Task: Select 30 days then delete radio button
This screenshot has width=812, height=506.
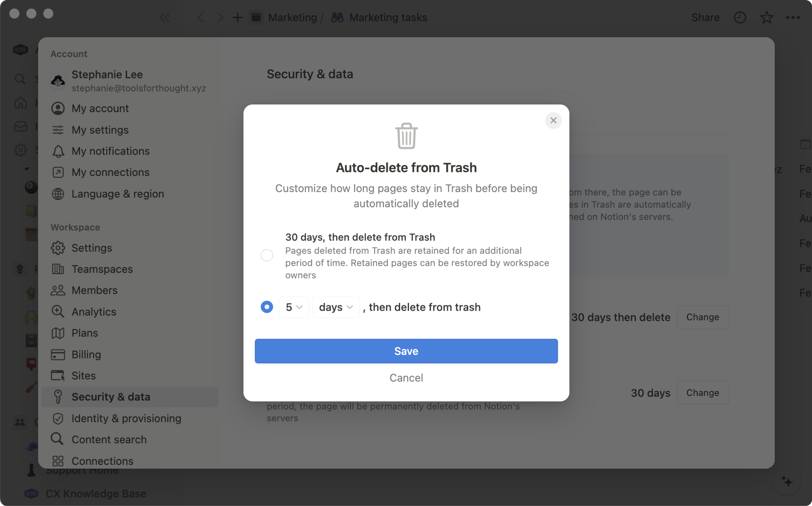Action: click(x=267, y=254)
